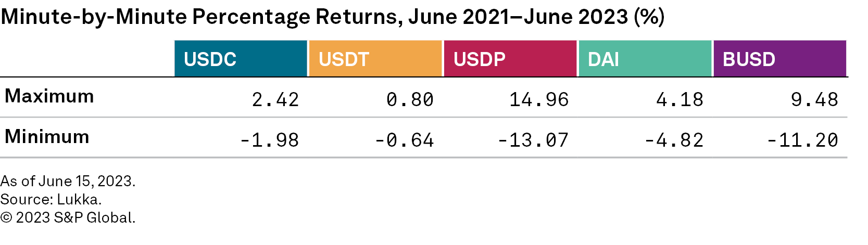Screen dimensions: 868x245
Task: Click the Source: Lukka footnote
Action: coord(51,199)
